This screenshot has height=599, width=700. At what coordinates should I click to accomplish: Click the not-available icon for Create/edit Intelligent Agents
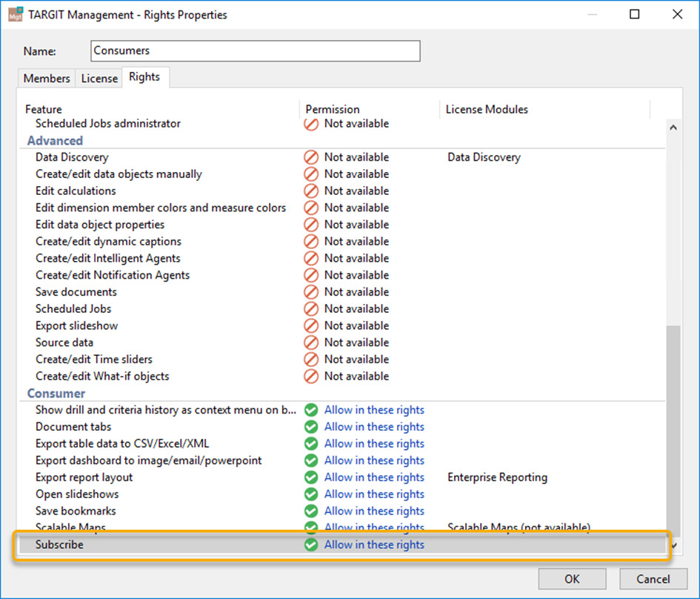point(311,258)
